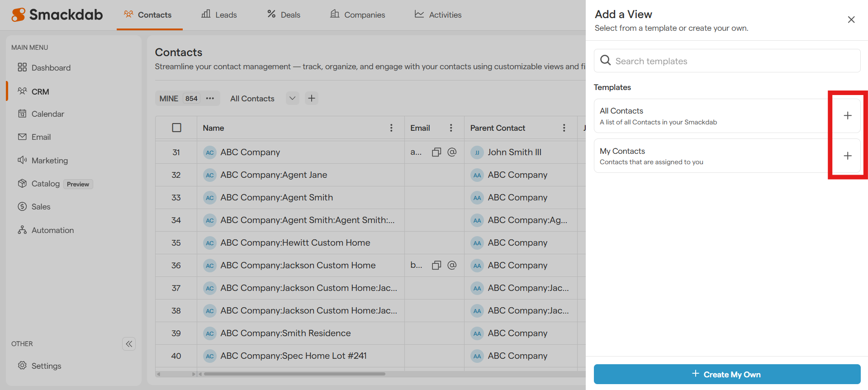Open Name column options menu
The height and width of the screenshot is (390, 868).
391,128
